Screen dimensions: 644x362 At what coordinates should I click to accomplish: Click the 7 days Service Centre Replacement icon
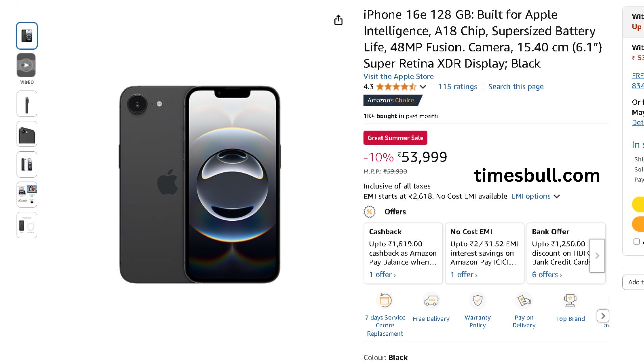385,300
